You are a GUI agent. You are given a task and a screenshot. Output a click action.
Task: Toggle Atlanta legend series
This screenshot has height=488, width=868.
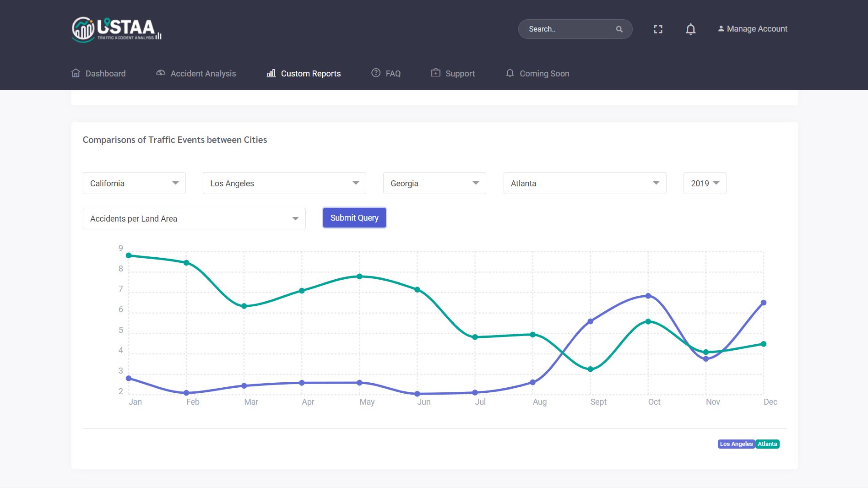pyautogui.click(x=767, y=444)
